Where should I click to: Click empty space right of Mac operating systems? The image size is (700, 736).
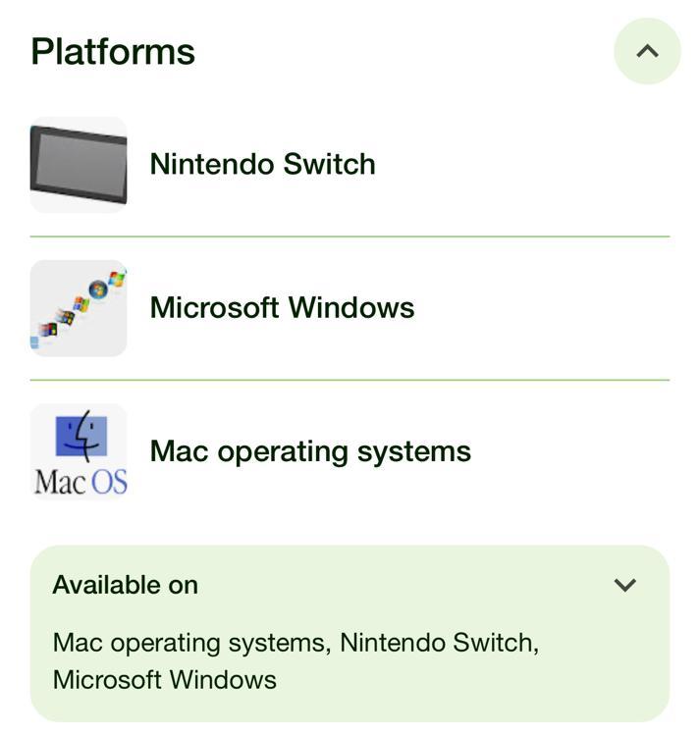coord(579,450)
